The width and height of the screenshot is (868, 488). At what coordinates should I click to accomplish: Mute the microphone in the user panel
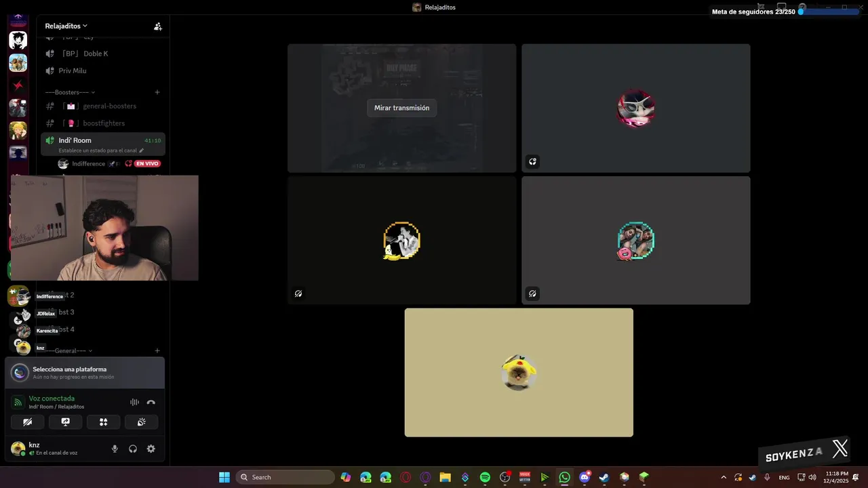[x=115, y=449]
